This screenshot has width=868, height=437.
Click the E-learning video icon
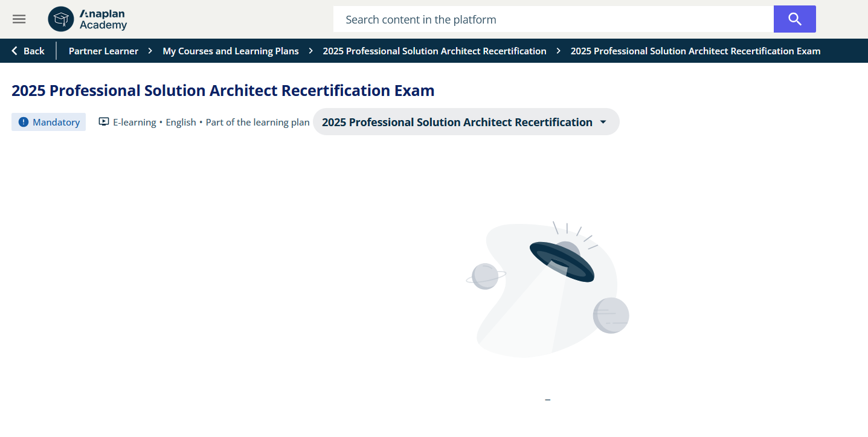point(104,122)
